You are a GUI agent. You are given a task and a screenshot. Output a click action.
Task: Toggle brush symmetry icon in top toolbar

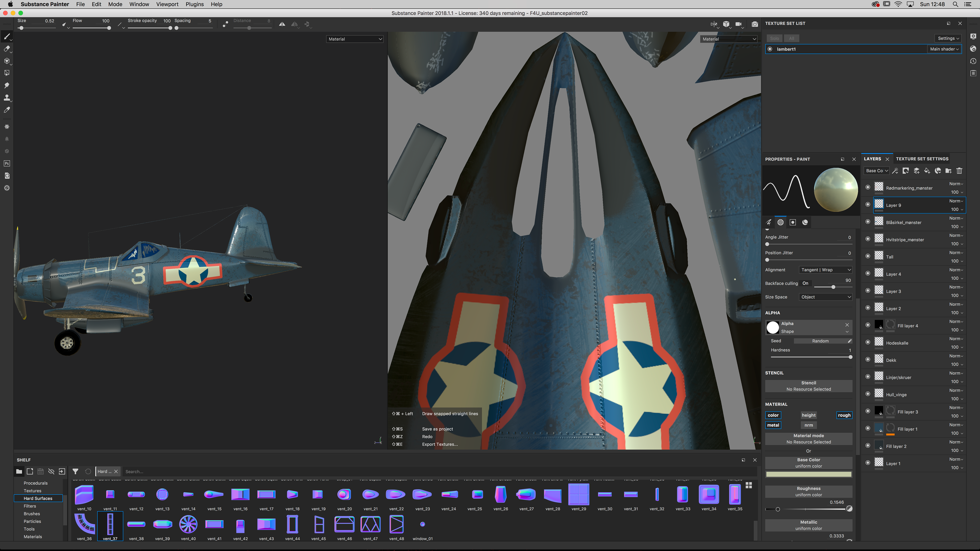point(282,24)
